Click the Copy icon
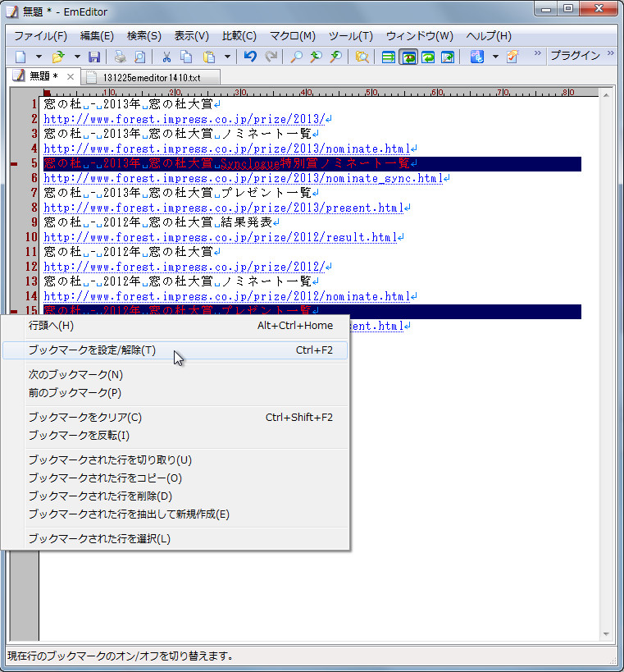Screen dimensions: 624x672 [186, 57]
